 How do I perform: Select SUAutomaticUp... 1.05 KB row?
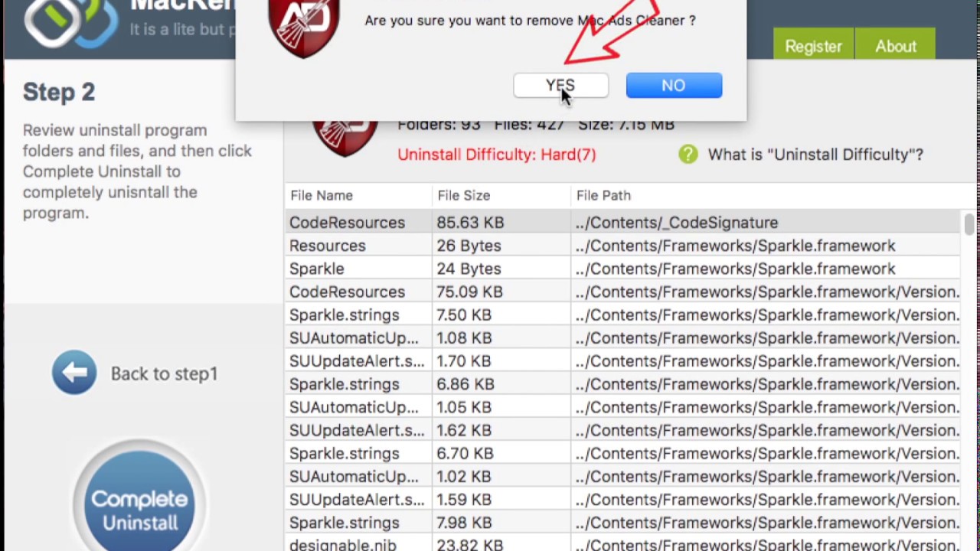click(624, 407)
